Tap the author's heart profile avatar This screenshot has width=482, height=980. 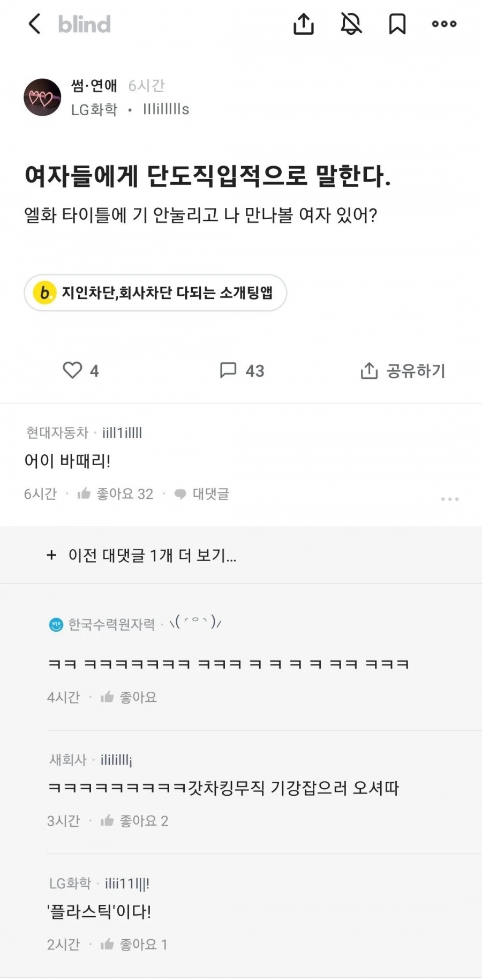(42, 98)
